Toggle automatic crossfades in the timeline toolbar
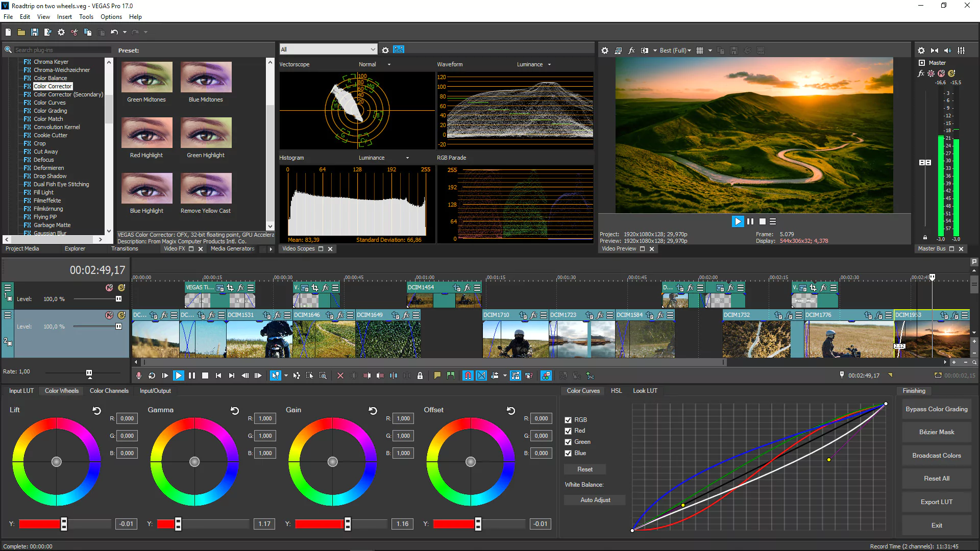This screenshot has width=980, height=551. [x=481, y=375]
